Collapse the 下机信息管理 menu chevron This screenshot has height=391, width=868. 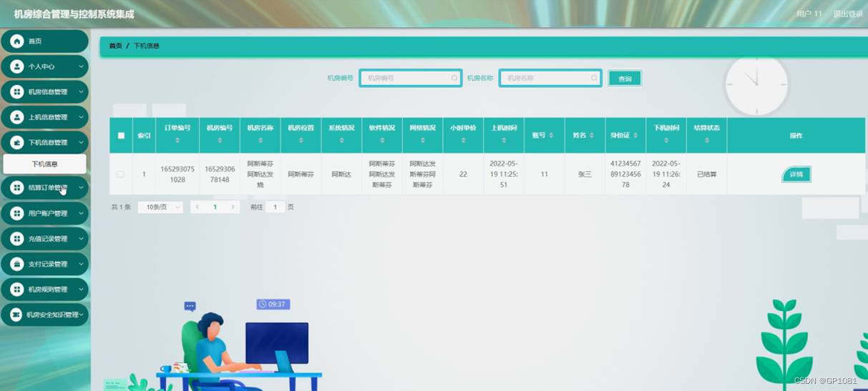click(81, 142)
